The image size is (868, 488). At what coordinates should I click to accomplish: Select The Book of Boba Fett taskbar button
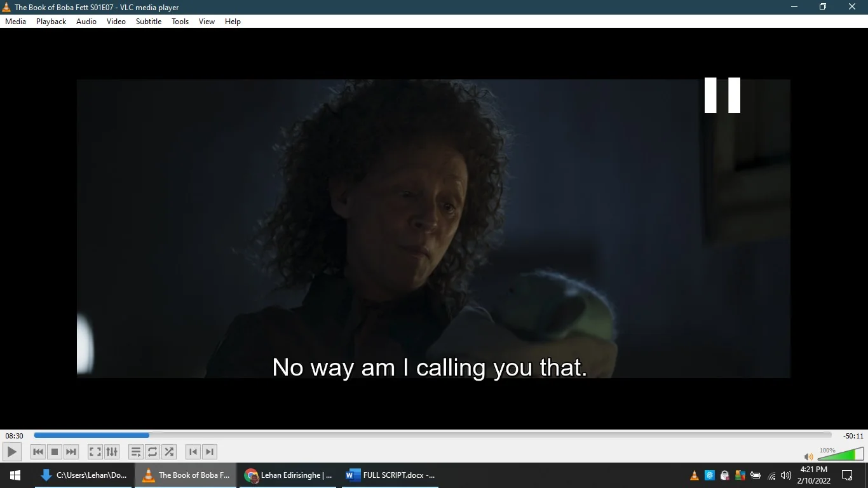coord(187,475)
